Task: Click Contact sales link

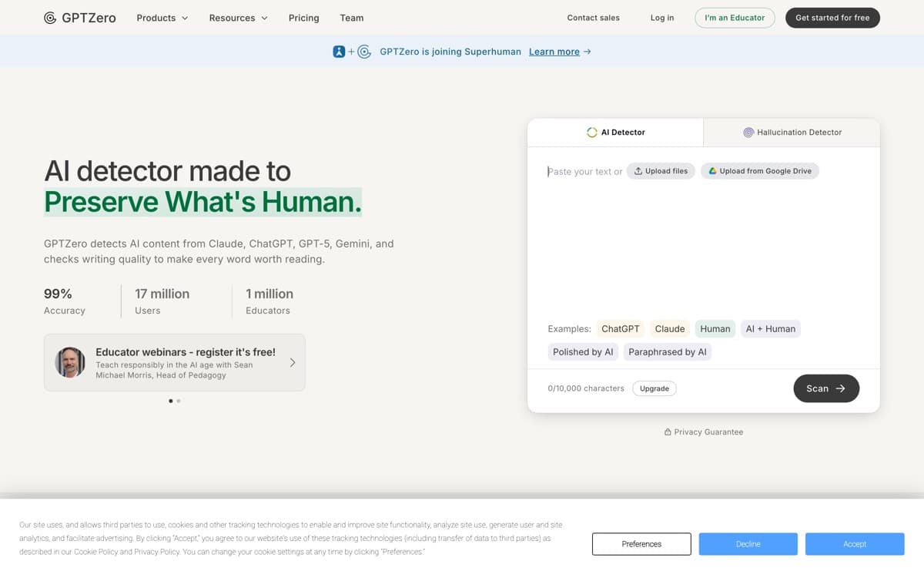Action: pyautogui.click(x=593, y=18)
